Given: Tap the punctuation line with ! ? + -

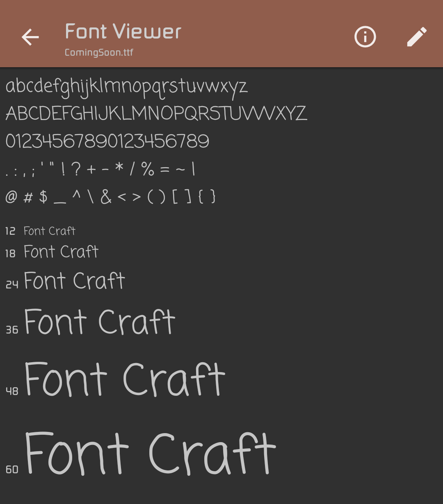Looking at the screenshot, I should pyautogui.click(x=100, y=168).
